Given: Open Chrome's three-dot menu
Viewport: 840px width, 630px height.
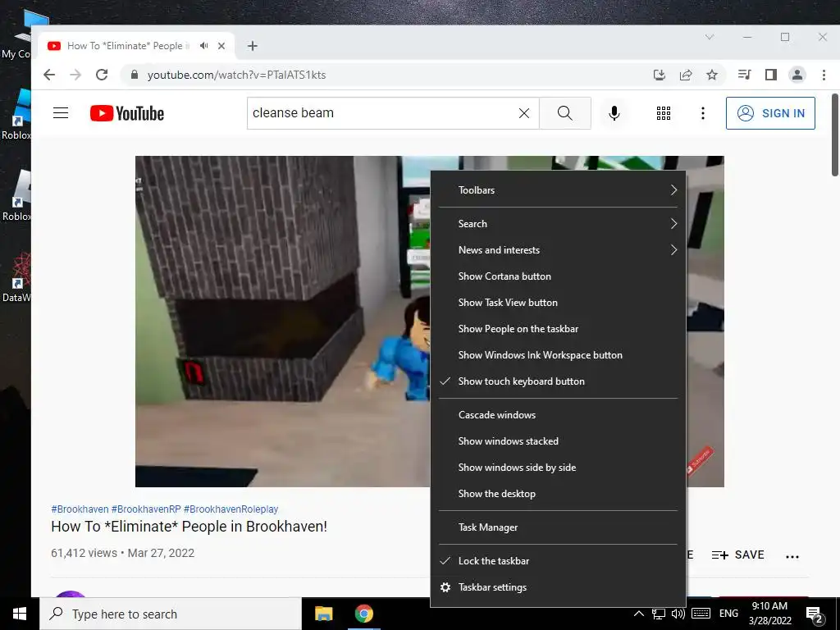Looking at the screenshot, I should (x=824, y=75).
